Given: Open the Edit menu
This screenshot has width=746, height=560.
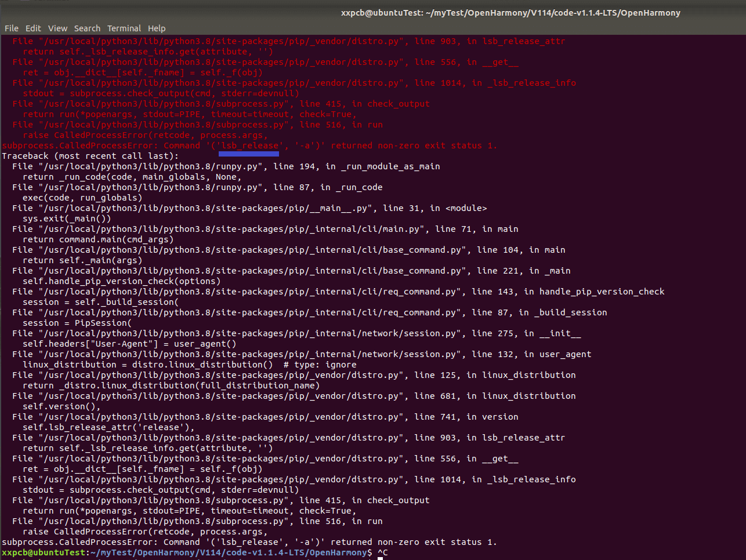Looking at the screenshot, I should click(x=33, y=28).
